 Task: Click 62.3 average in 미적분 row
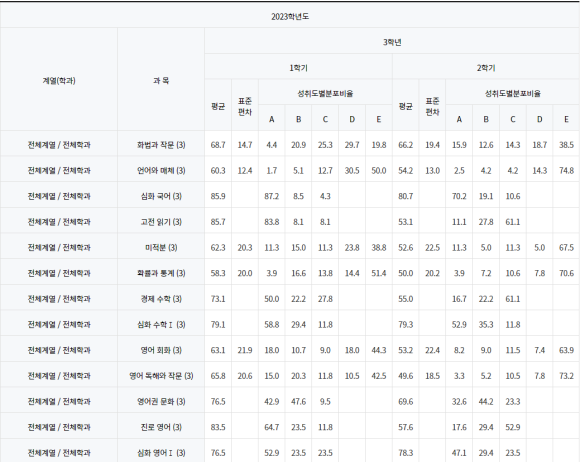[218, 247]
